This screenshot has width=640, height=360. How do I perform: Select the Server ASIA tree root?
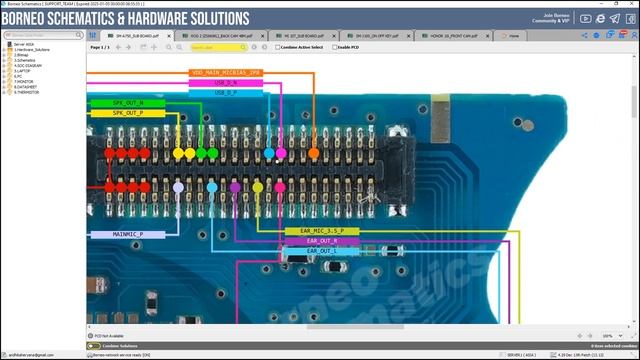click(x=24, y=44)
